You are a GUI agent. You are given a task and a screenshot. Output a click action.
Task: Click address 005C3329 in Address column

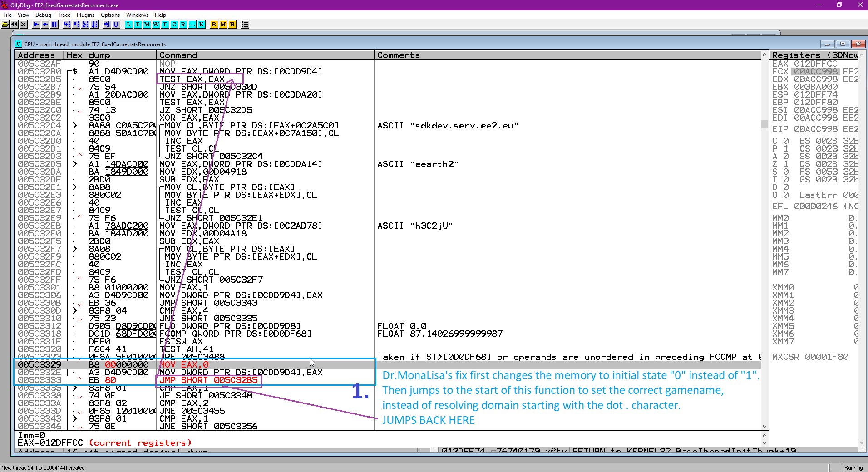click(x=39, y=364)
